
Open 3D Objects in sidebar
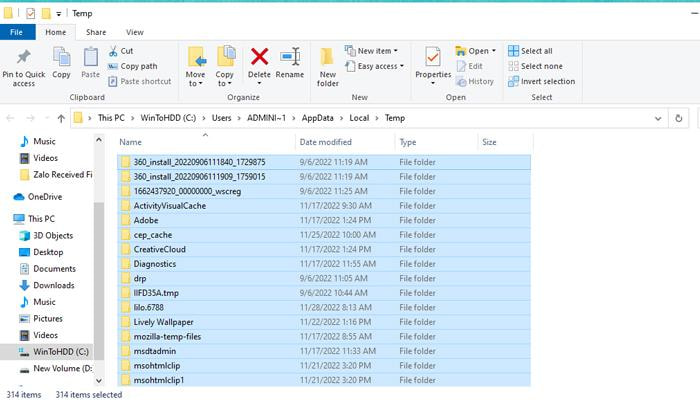pyautogui.click(x=46, y=235)
